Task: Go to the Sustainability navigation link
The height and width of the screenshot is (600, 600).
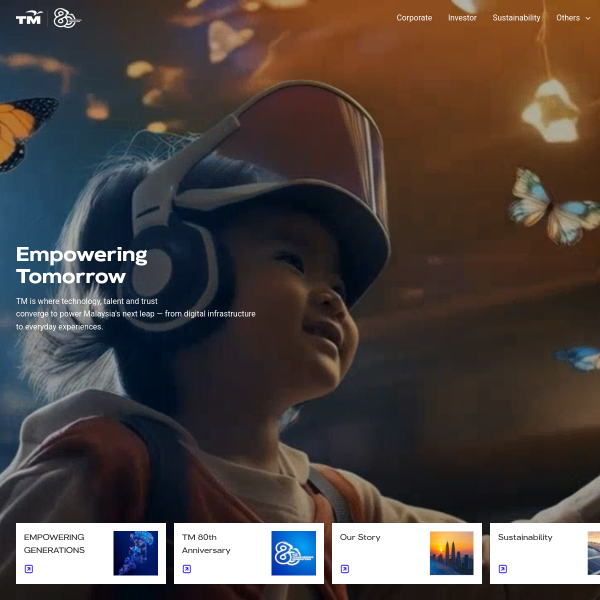Action: click(x=516, y=18)
